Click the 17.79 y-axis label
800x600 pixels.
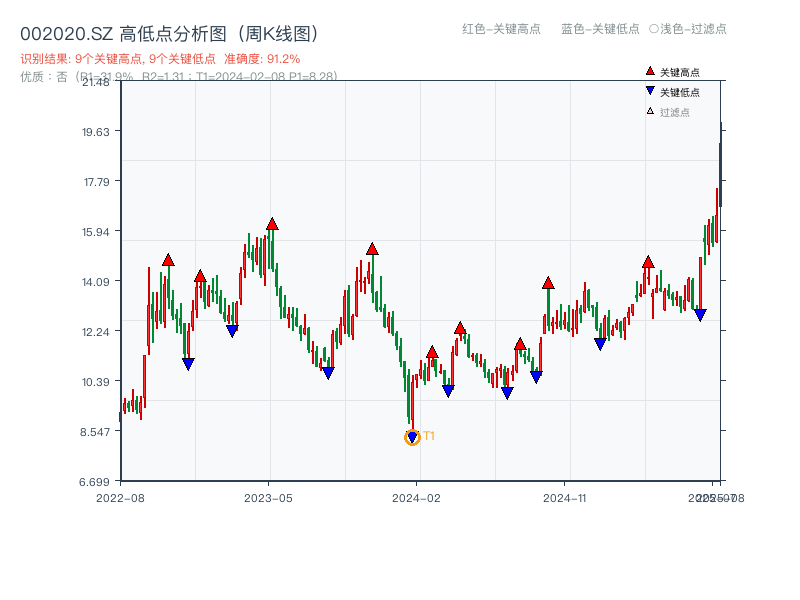tap(96, 182)
